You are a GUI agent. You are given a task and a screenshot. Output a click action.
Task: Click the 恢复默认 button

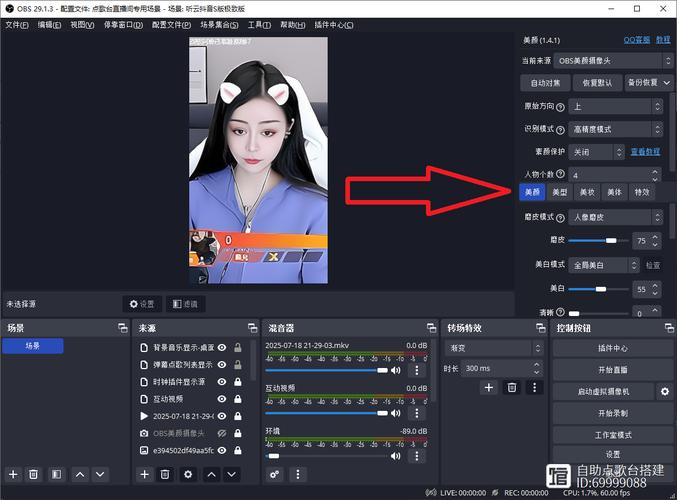597,83
